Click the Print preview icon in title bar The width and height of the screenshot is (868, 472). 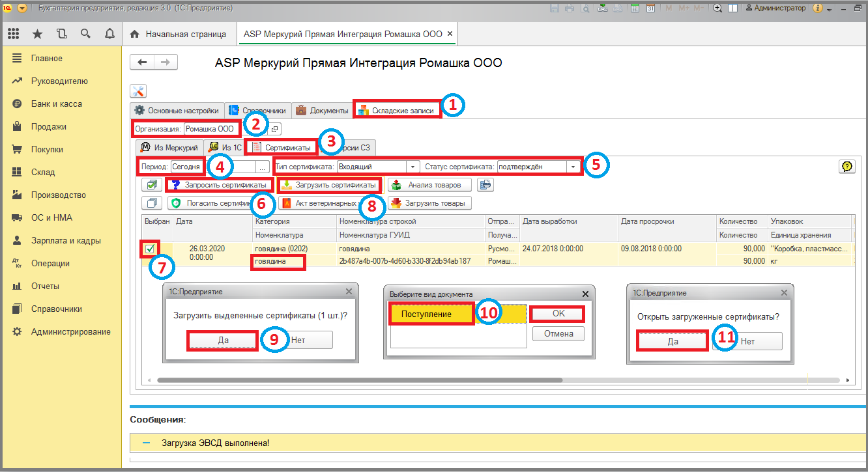[584, 8]
